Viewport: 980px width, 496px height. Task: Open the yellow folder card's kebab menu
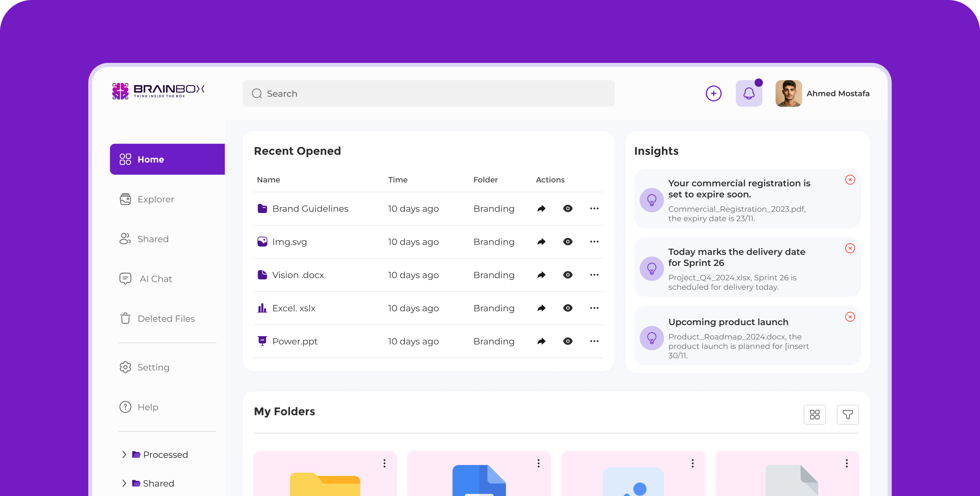[x=384, y=463]
